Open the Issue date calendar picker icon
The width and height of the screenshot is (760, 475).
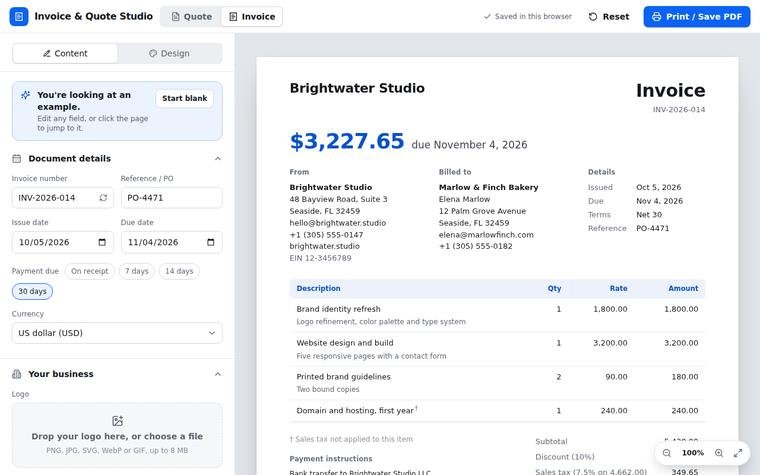click(x=102, y=242)
